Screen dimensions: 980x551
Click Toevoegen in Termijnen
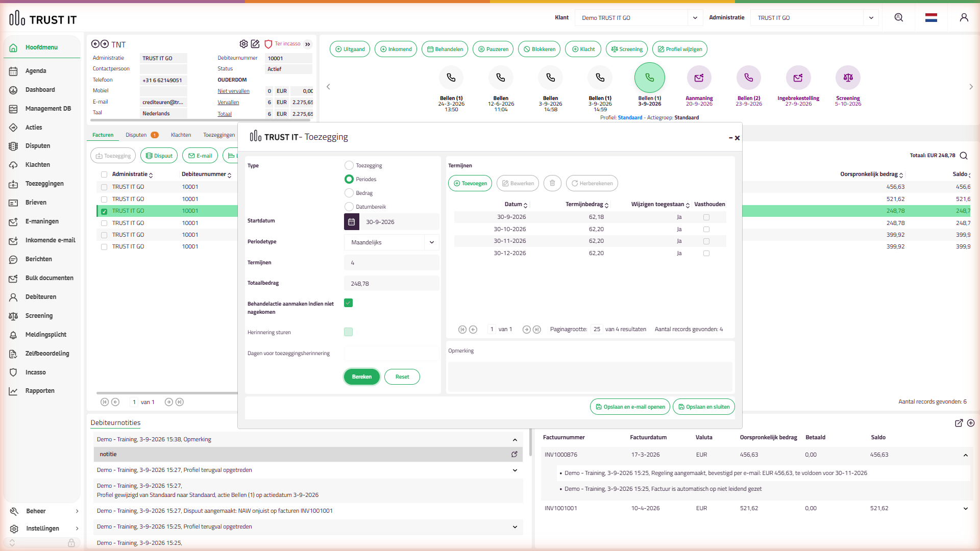[x=470, y=183]
